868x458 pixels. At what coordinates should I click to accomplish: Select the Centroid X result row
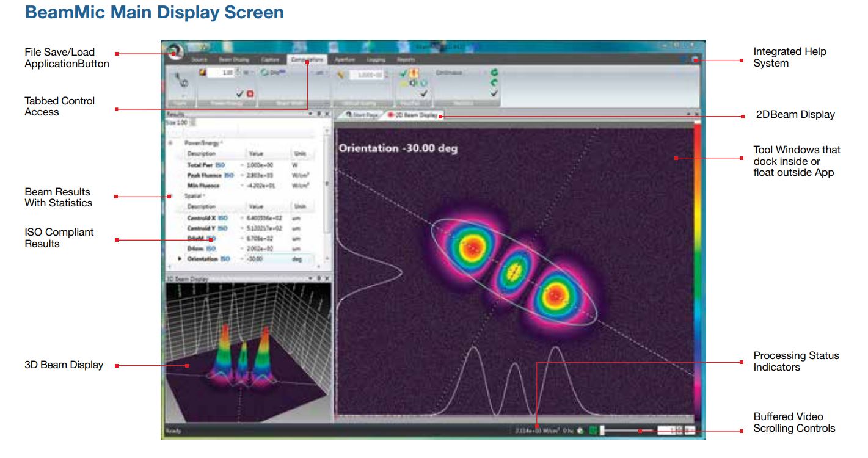250,218
